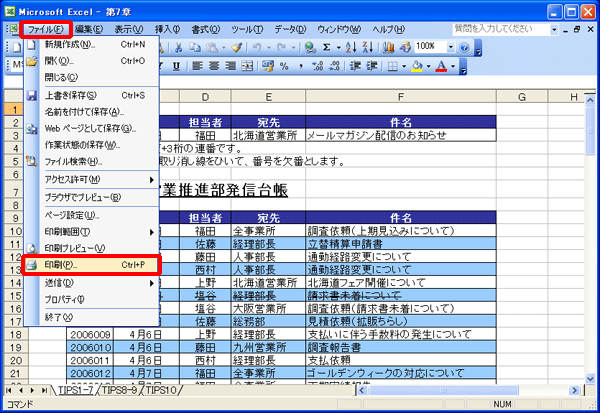600x413 pixels.
Task: Toggle underline formatting
Action: click(x=176, y=66)
